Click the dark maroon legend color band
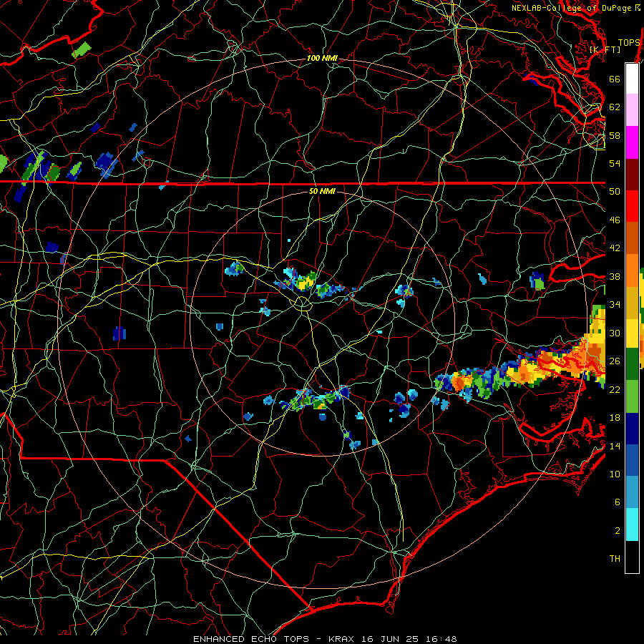Viewport: 644px width, 644px height. click(632, 175)
